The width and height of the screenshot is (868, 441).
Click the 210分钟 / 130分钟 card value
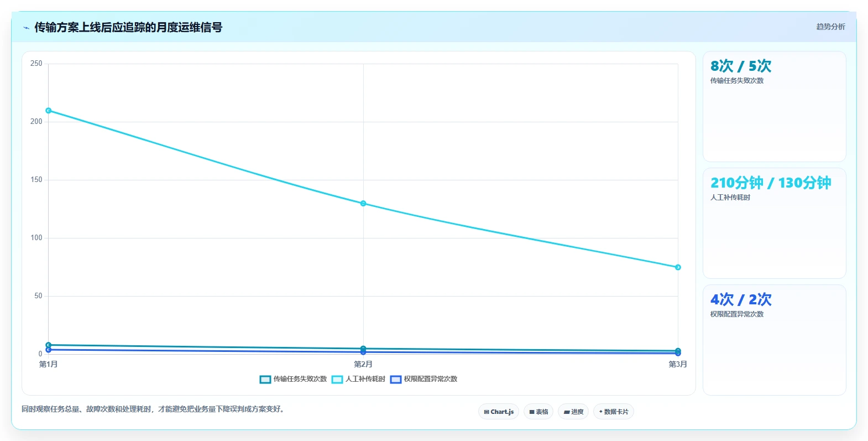(771, 183)
